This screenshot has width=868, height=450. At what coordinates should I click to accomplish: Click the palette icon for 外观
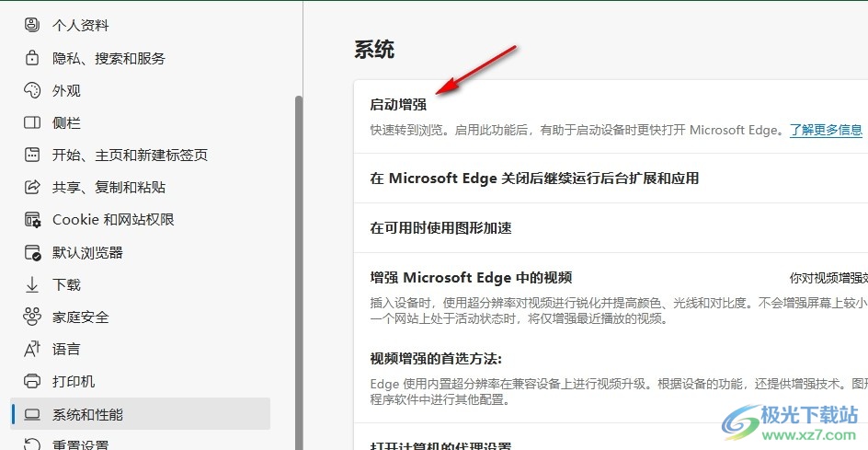coord(33,90)
